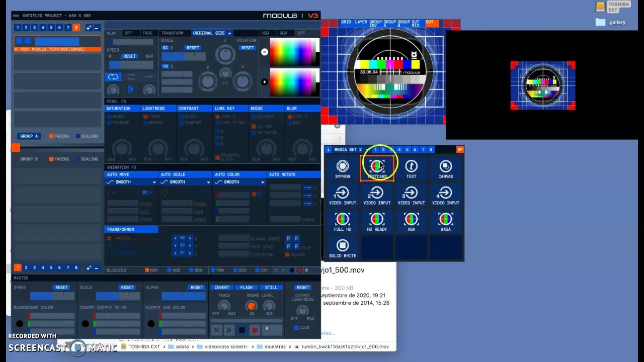Choose Video Input 4 media
The image size is (644, 362).
[445, 196]
